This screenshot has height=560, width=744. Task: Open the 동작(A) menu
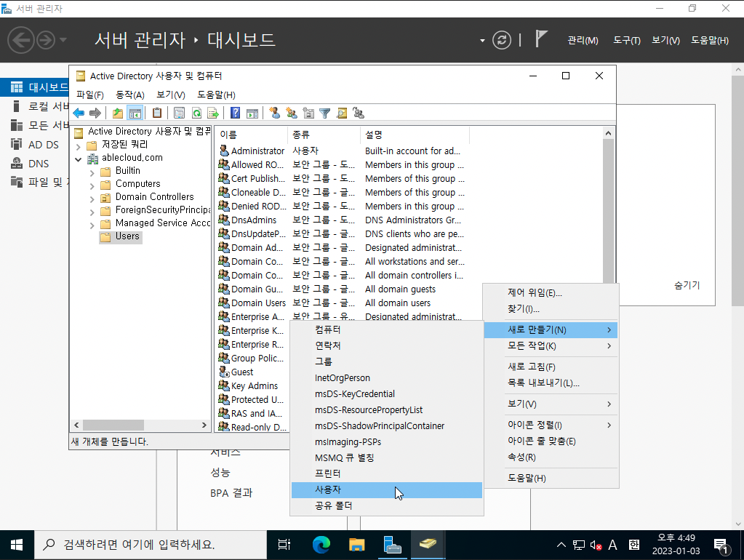(x=130, y=95)
